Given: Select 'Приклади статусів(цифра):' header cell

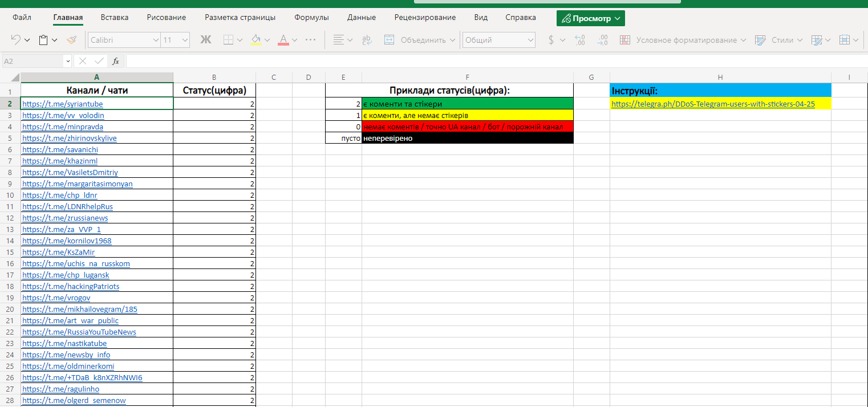Looking at the screenshot, I should [x=449, y=91].
